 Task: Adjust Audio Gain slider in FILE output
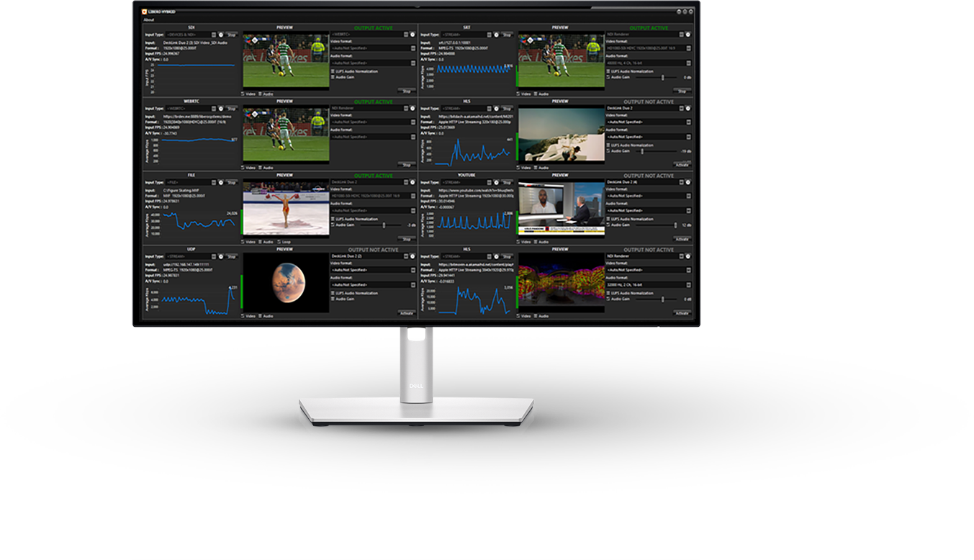tap(384, 225)
